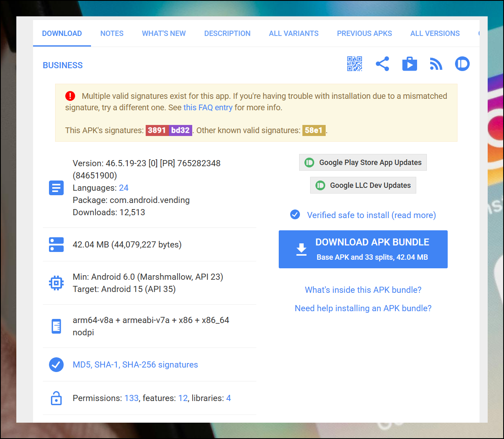
Task: Click the permissions lock icon
Action: (56, 398)
